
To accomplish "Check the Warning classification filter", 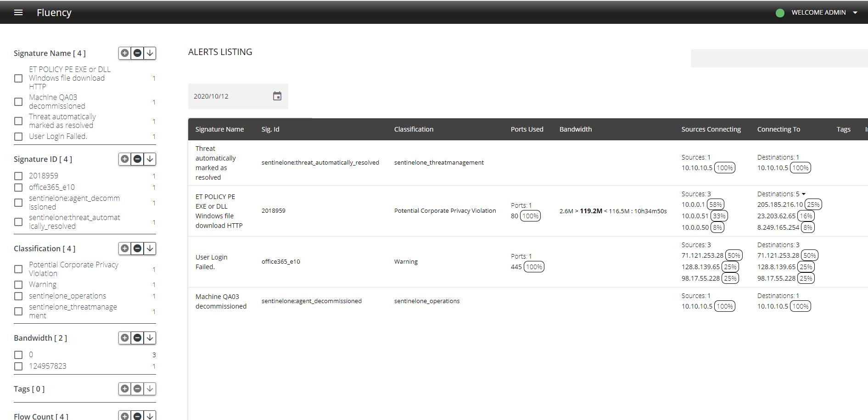I will [x=18, y=285].
